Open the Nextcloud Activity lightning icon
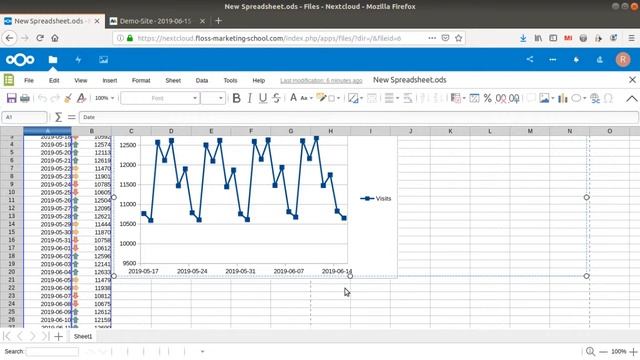The height and width of the screenshot is (360, 640). (78, 60)
